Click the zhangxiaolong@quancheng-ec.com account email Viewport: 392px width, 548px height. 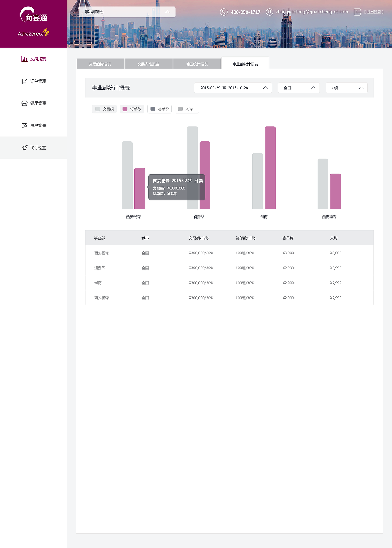click(312, 12)
